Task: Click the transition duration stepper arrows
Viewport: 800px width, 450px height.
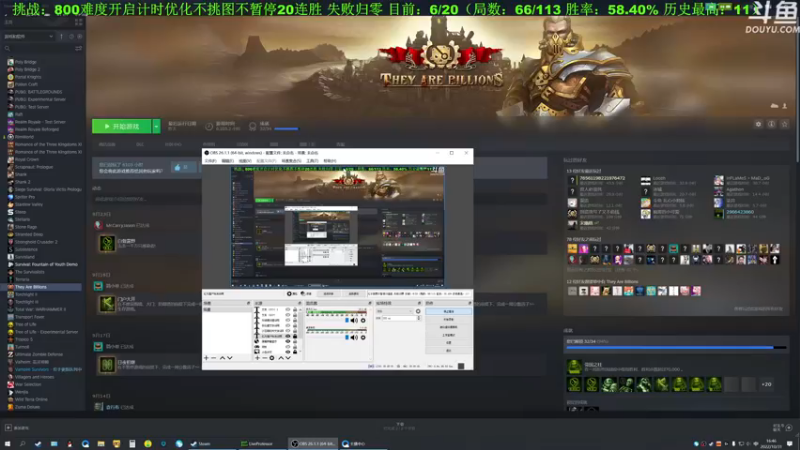Action: click(x=419, y=318)
